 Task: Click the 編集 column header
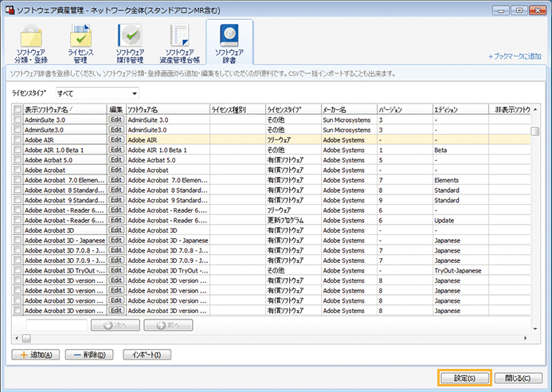tap(116, 109)
